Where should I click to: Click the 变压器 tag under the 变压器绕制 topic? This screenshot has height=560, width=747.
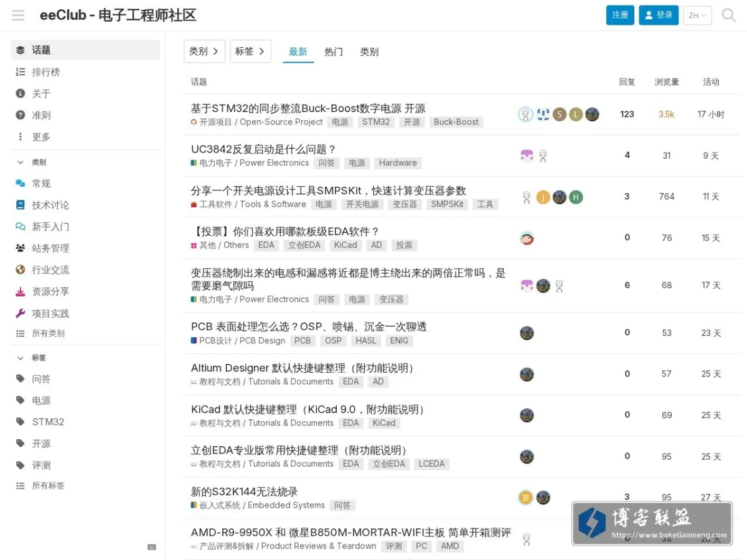point(392,299)
